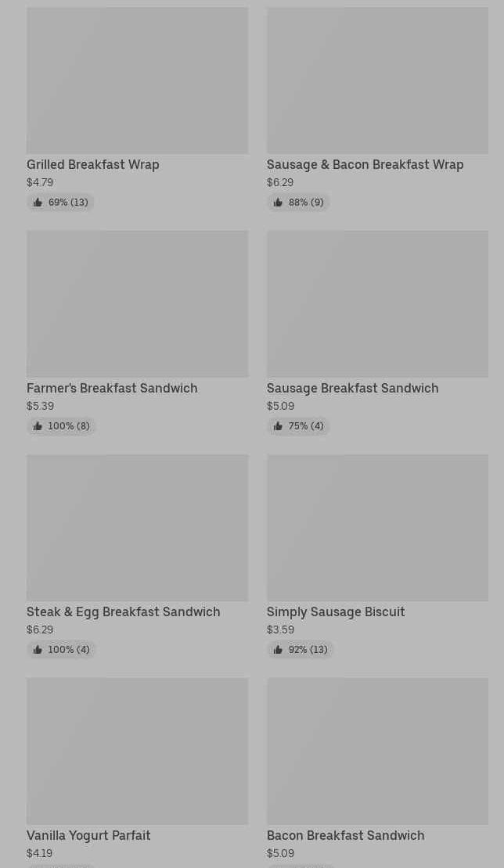Click thumbs-up icon under Sausage Breakfast Sandwich

point(278,426)
